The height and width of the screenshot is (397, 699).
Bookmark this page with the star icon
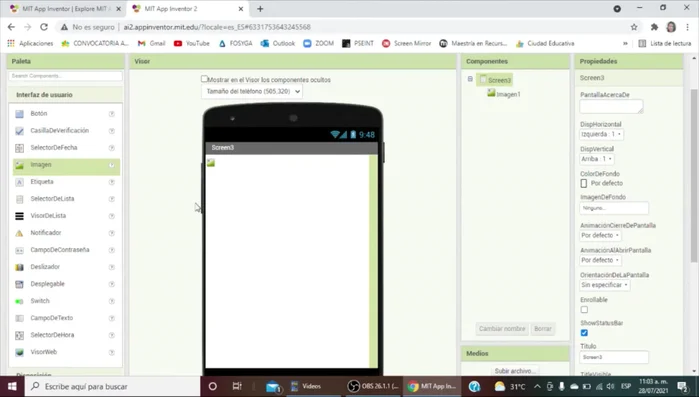pos(634,27)
